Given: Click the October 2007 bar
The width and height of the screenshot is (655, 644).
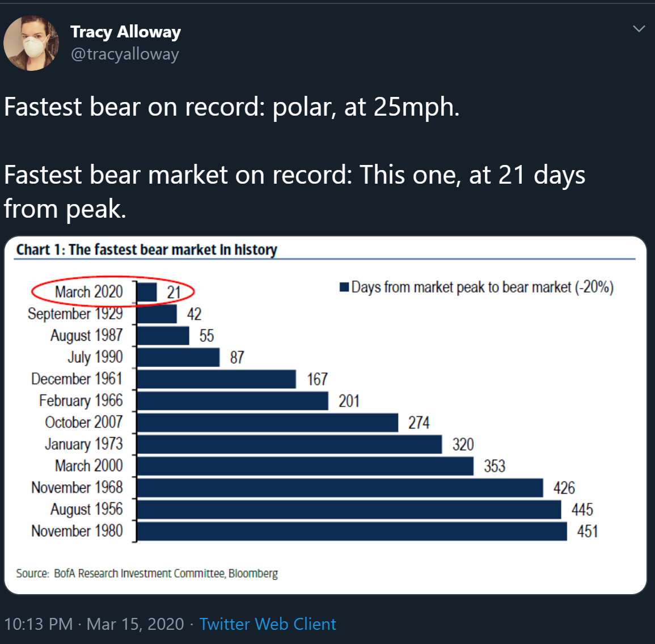Looking at the screenshot, I should (x=267, y=423).
